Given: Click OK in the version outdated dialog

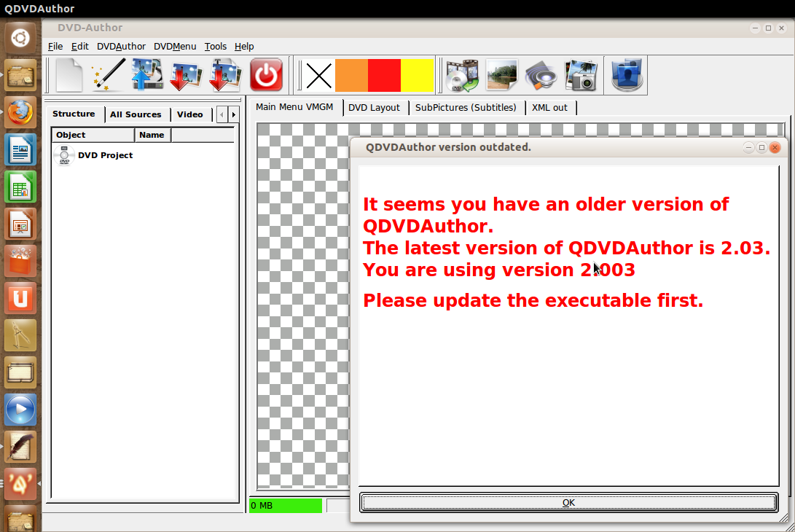Looking at the screenshot, I should tap(568, 503).
